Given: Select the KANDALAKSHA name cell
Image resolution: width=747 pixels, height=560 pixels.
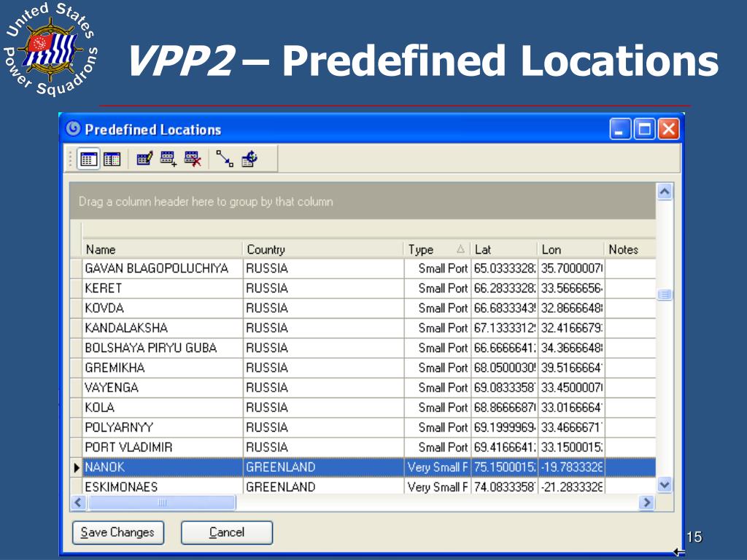Looking at the screenshot, I should (x=163, y=328).
